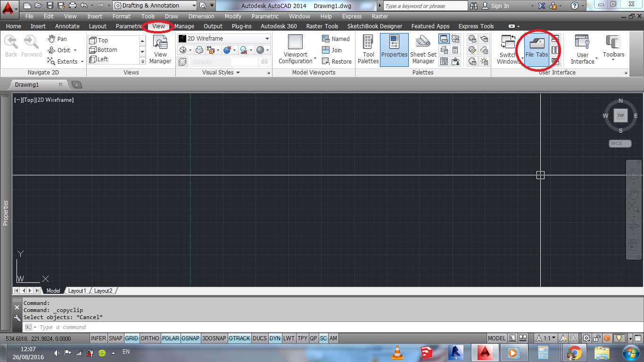Expand the Views list more arrow
The width and height of the screenshot is (644, 362).
pyautogui.click(x=142, y=61)
